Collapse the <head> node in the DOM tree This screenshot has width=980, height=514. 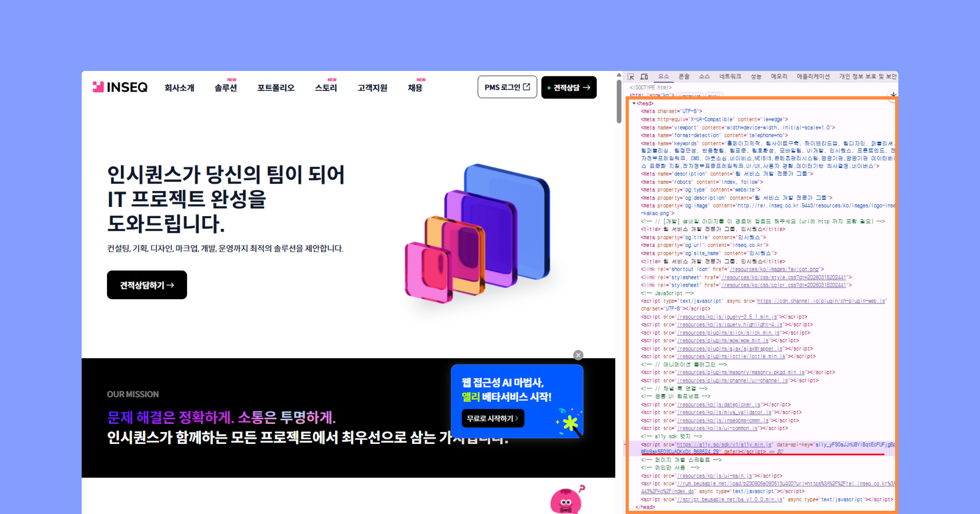[x=634, y=104]
